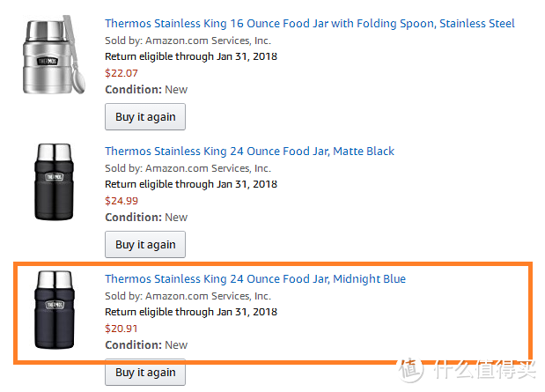The image size is (545, 392).
Task: Open the 16 Ounce Food Jar with Folding Spoon link
Action: tap(309, 24)
